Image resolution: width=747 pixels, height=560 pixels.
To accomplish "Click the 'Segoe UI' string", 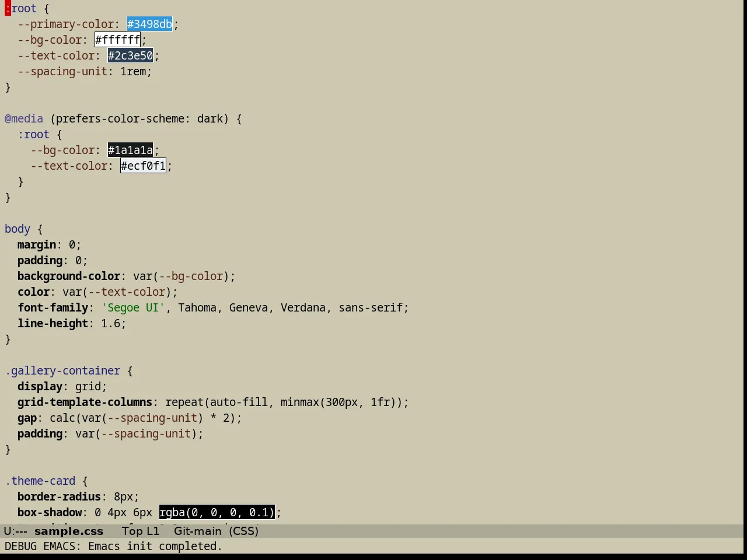I will click(x=133, y=307).
